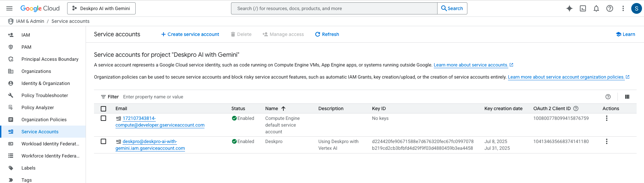Open the help question mark menu
The width and height of the screenshot is (644, 183).
coord(610,8)
